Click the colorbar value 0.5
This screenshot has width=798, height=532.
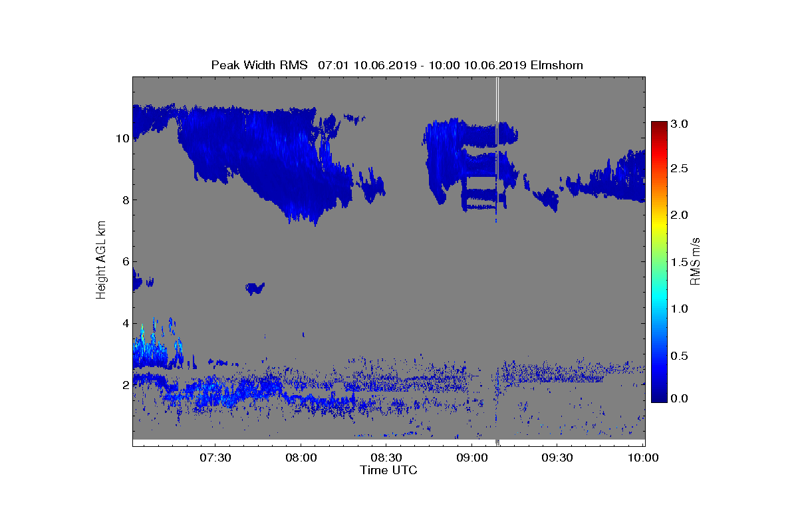[678, 356]
